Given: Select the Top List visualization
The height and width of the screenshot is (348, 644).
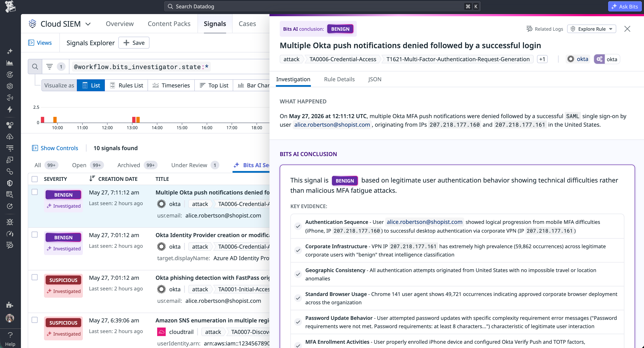Looking at the screenshot, I should point(214,85).
